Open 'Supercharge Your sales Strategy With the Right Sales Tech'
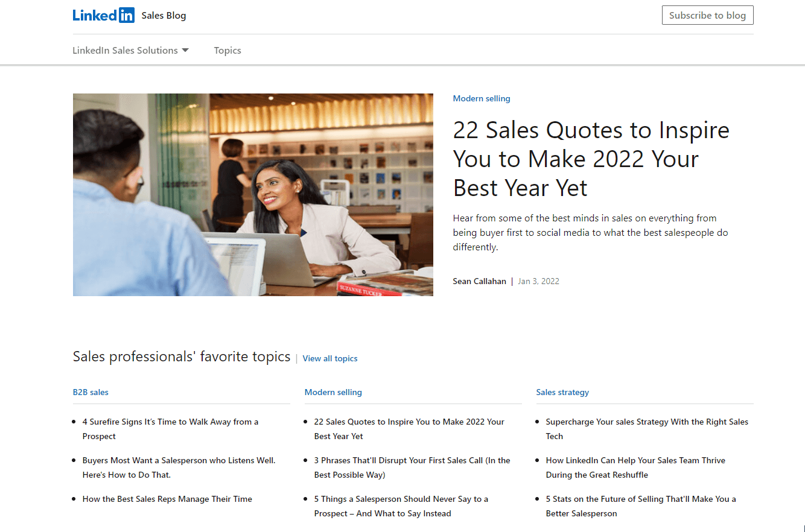Image resolution: width=805 pixels, height=532 pixels. pos(647,428)
